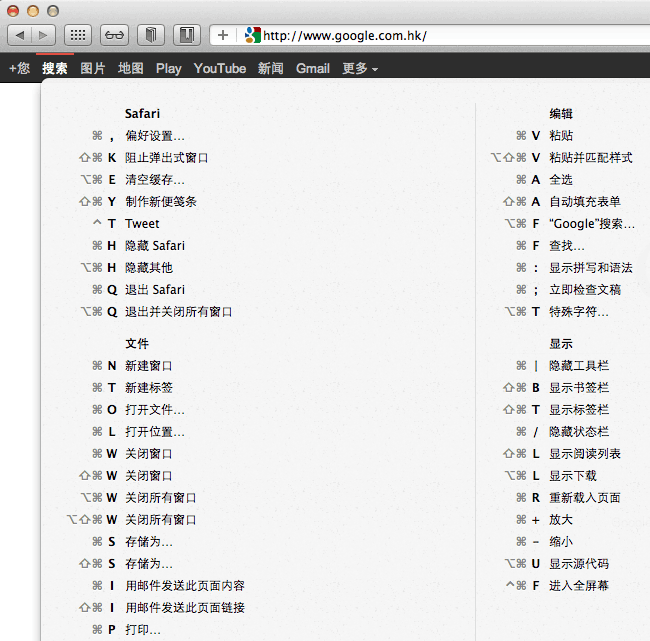Open 图片 in the Google bar
This screenshot has height=641, width=650.
pos(92,68)
